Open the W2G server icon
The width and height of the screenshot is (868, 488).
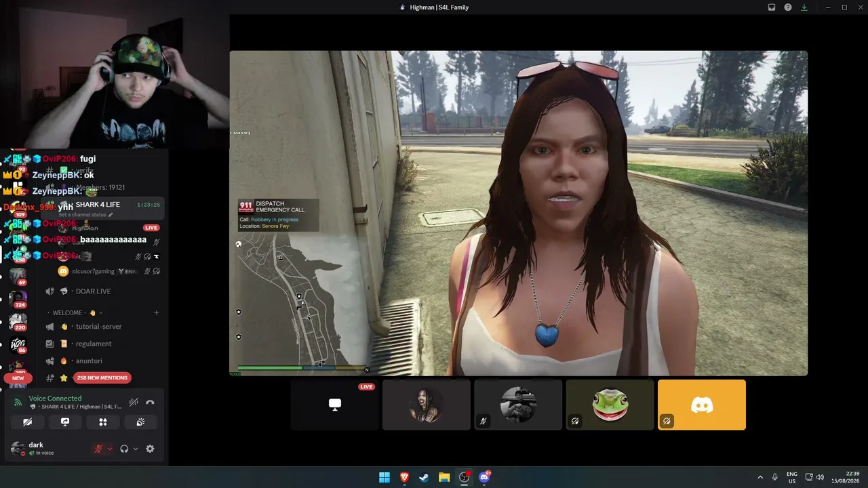coord(18,344)
